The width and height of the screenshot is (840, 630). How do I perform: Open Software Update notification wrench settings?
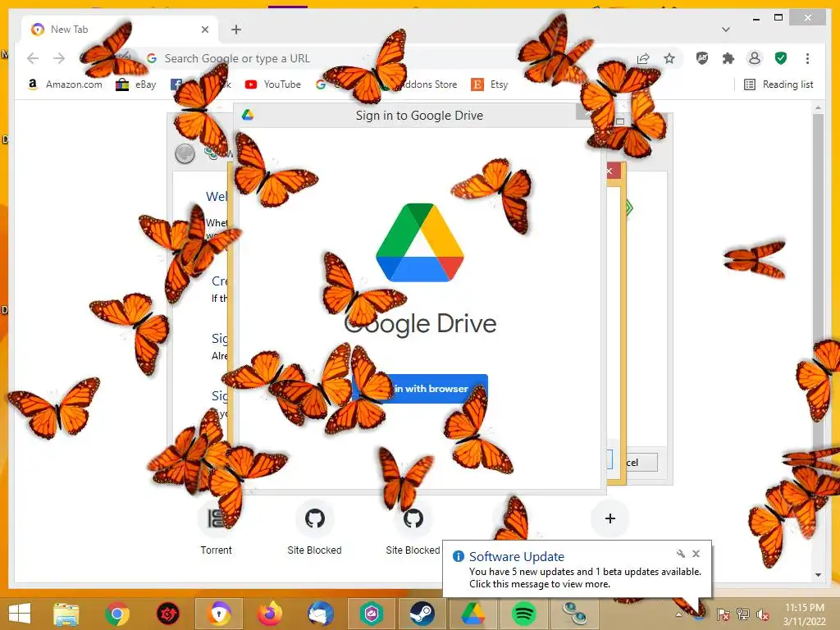click(x=681, y=554)
